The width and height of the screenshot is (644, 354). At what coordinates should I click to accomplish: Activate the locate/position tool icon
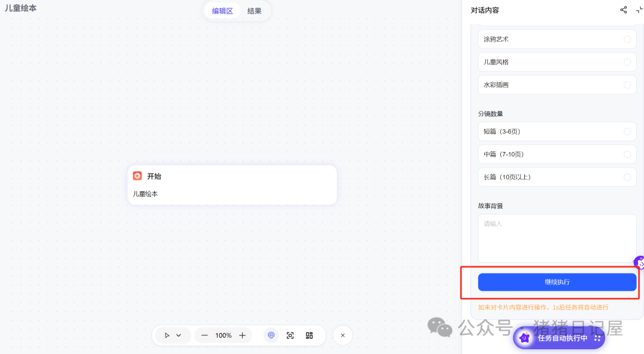pyautogui.click(x=271, y=335)
